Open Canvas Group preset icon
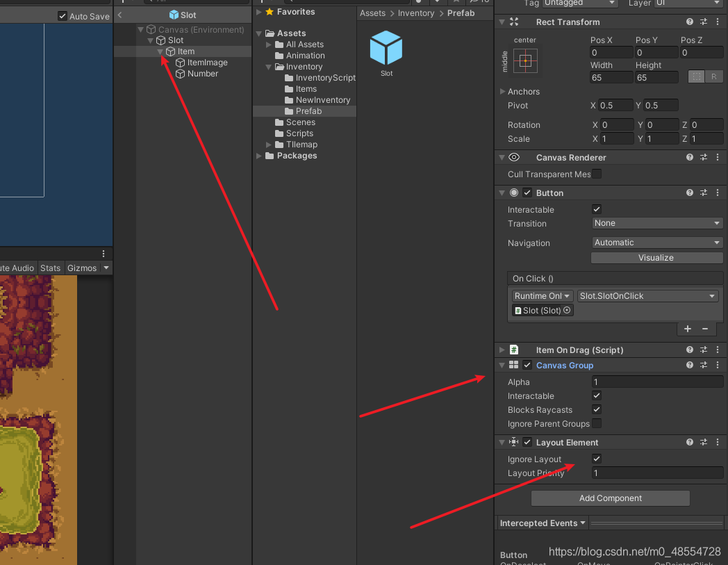728x565 pixels. click(704, 366)
